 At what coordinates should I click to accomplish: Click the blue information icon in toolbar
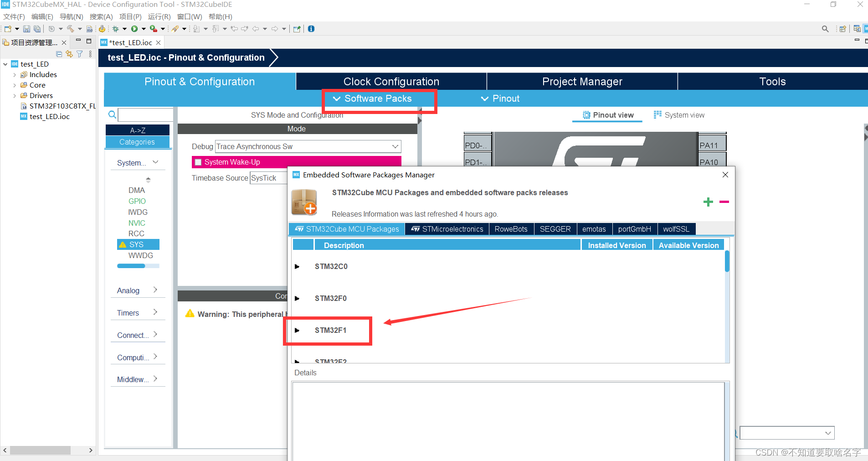pyautogui.click(x=311, y=29)
